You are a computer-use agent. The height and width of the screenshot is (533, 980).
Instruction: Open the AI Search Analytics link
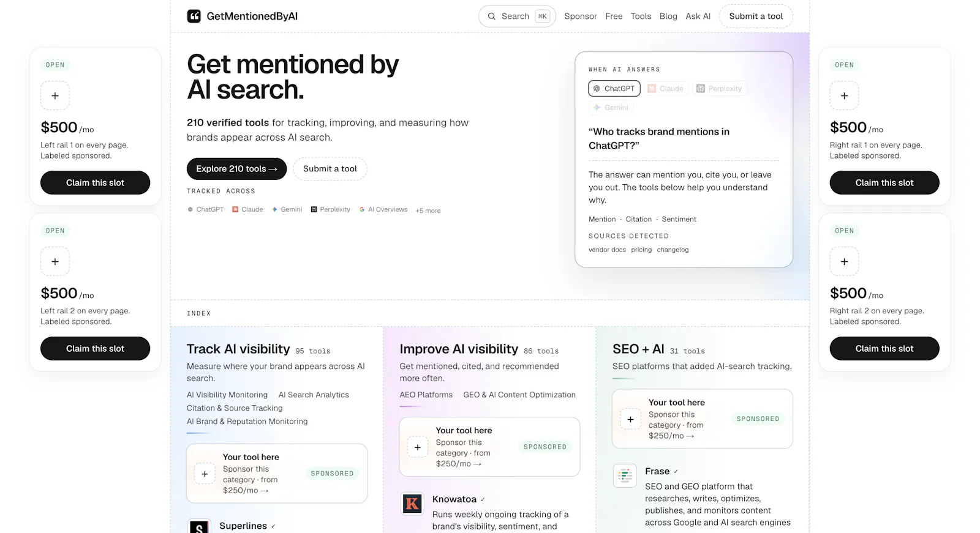click(314, 395)
